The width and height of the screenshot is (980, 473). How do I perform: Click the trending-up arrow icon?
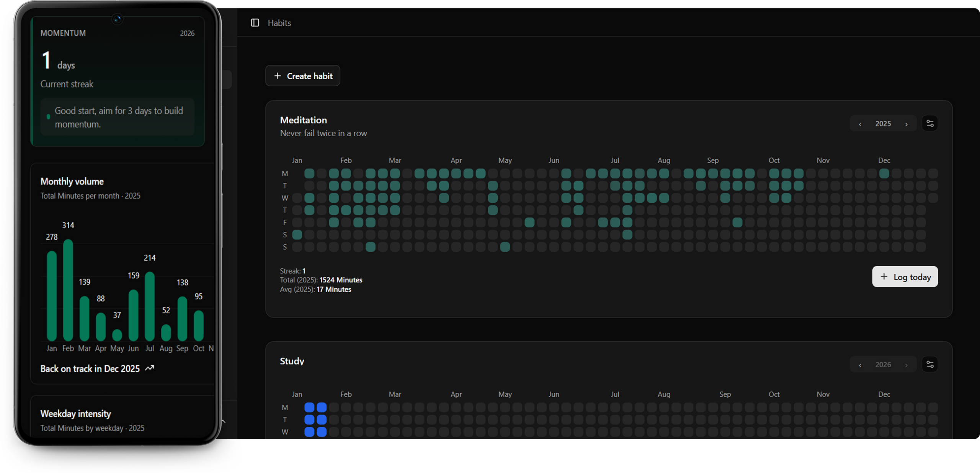pos(150,368)
